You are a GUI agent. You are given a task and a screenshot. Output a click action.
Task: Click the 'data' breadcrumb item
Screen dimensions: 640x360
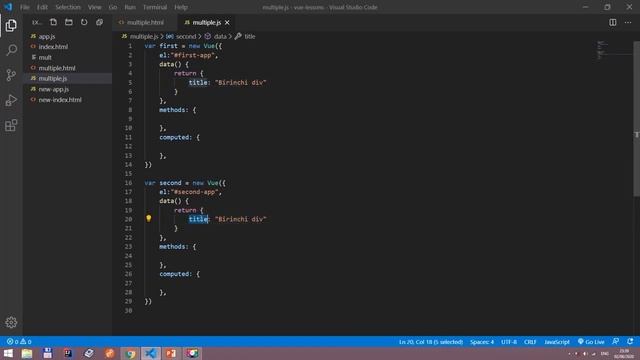coord(220,36)
